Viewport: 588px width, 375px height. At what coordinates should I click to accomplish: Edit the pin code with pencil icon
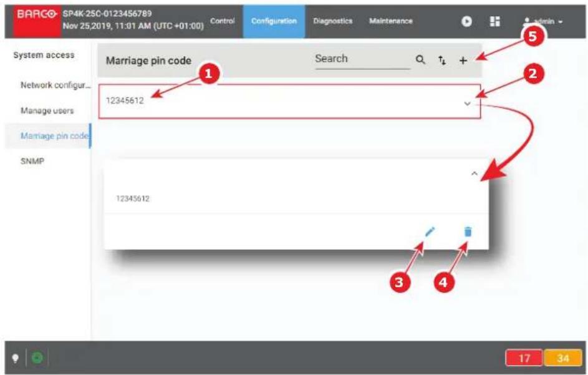(430, 231)
